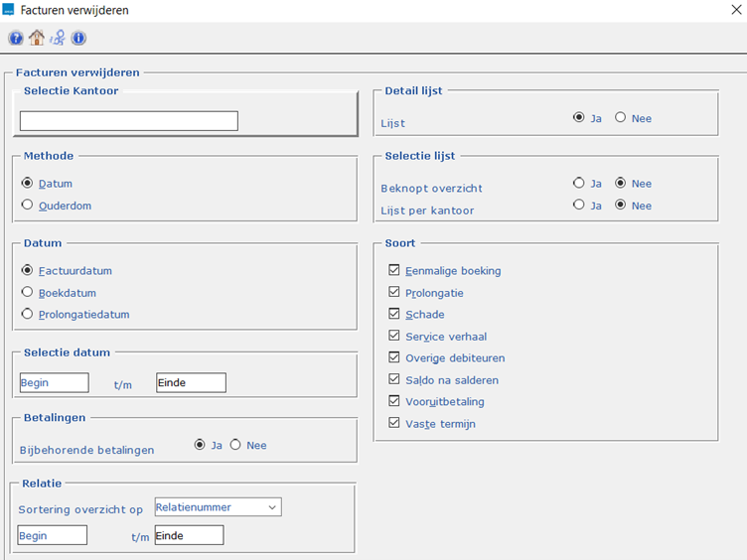
Task: Select the Prolongatiedatum radio option
Action: click(27, 315)
